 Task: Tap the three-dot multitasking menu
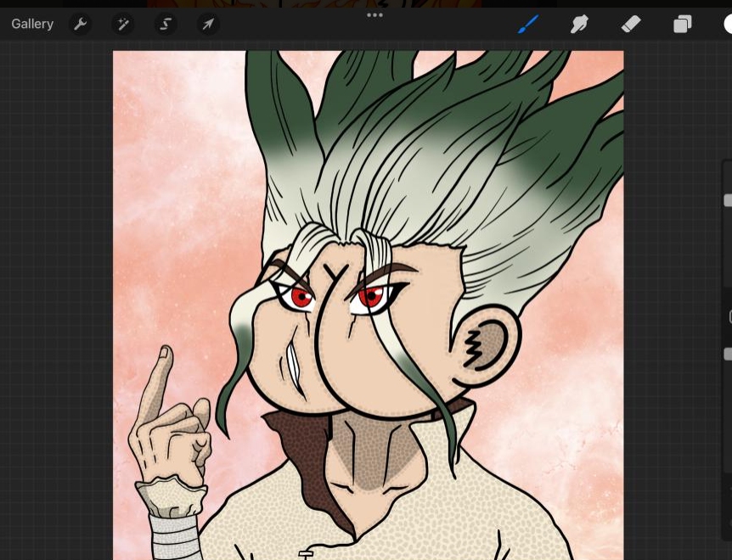tap(374, 15)
